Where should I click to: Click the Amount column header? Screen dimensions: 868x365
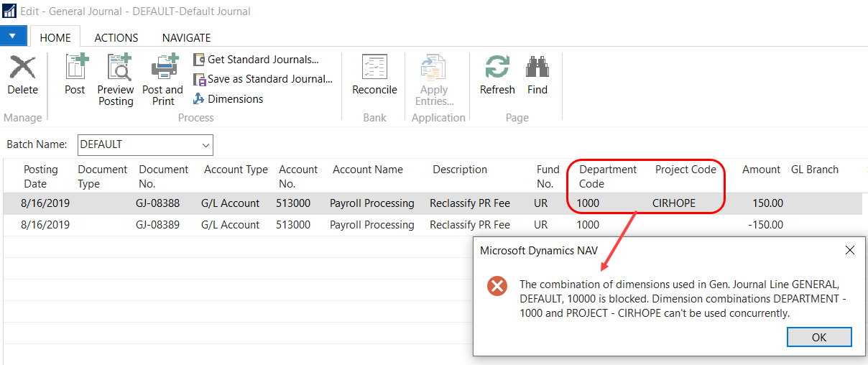761,170
